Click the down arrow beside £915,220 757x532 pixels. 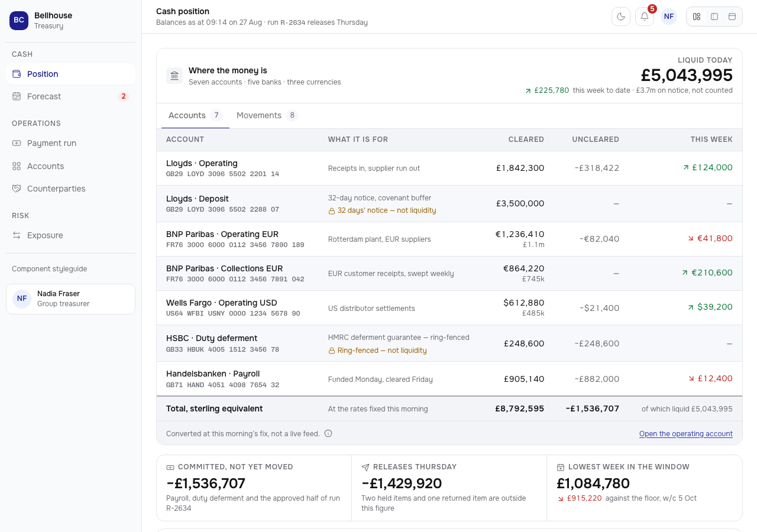click(560, 498)
